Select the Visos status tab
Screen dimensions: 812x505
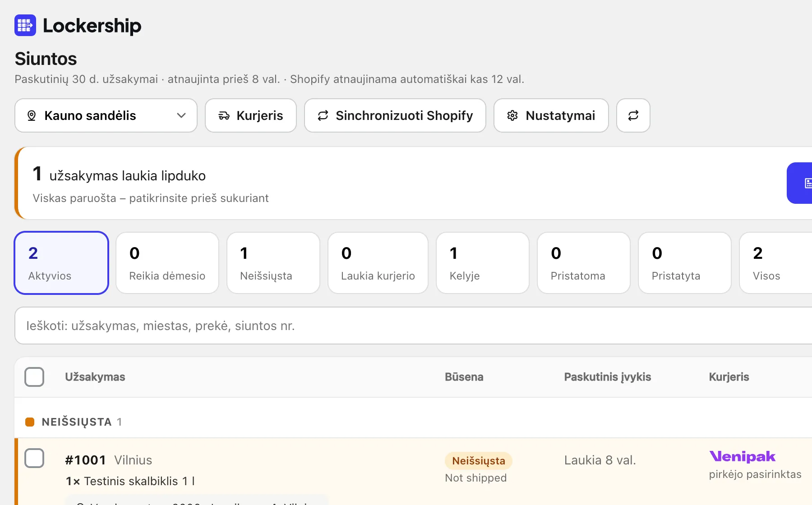pyautogui.click(x=776, y=263)
